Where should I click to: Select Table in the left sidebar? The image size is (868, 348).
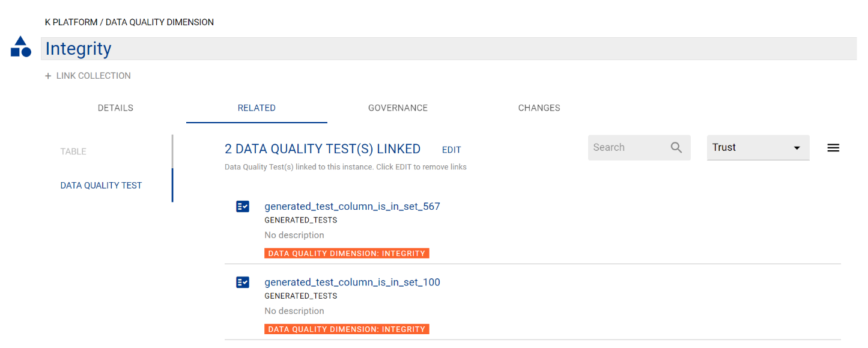(73, 151)
